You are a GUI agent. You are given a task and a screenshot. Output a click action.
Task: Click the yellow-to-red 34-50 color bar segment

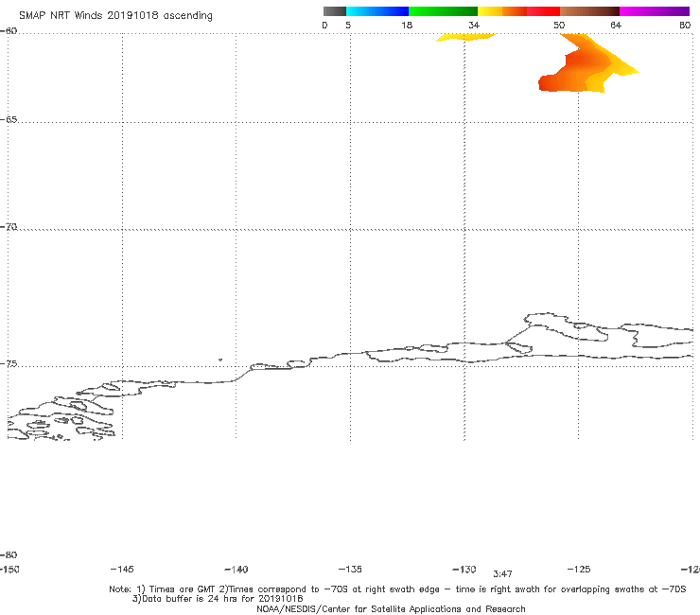(518, 11)
